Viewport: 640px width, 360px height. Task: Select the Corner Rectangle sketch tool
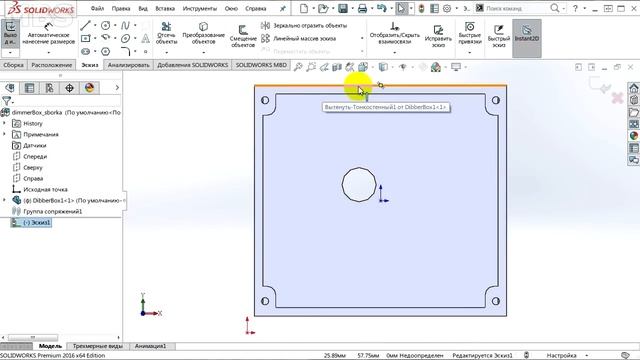click(85, 38)
